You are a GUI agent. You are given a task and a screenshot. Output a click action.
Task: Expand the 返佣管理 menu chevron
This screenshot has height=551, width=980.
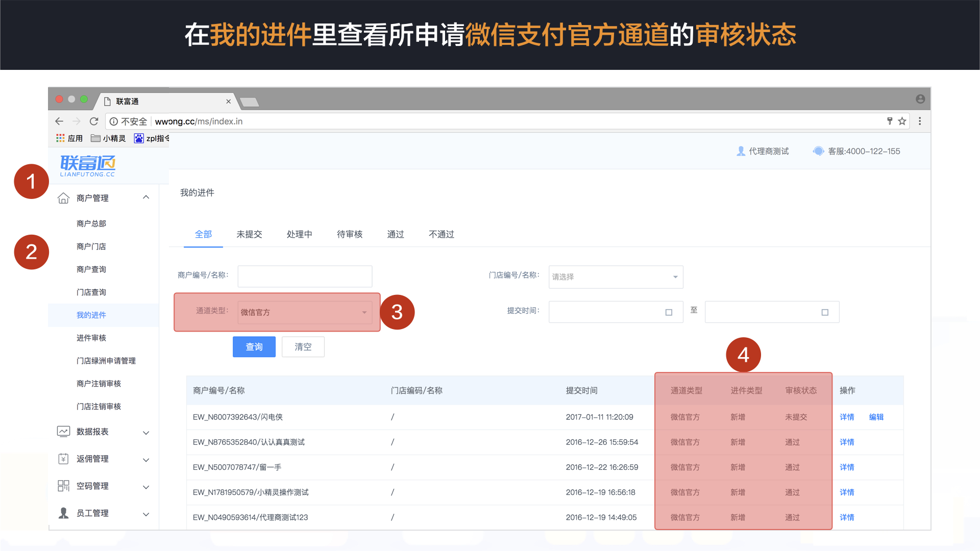pyautogui.click(x=146, y=460)
